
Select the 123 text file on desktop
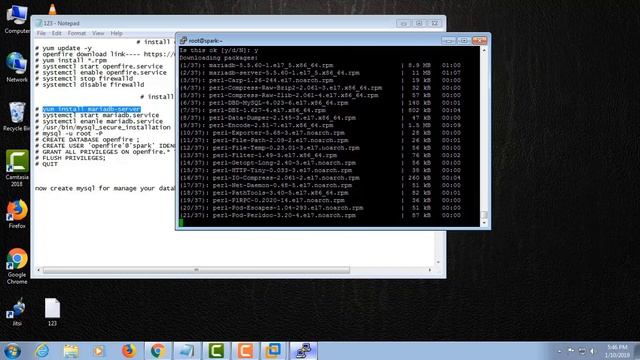pos(52,312)
